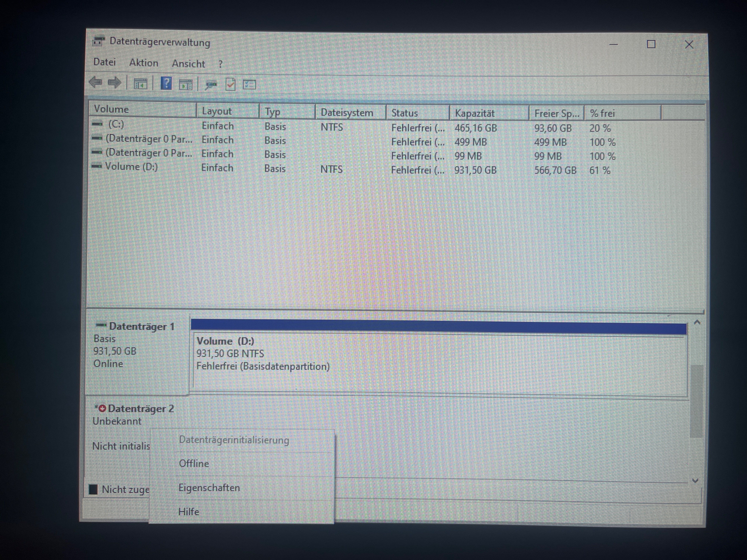Sort by the Dateisystem column header
The height and width of the screenshot is (560, 747).
[x=347, y=113]
